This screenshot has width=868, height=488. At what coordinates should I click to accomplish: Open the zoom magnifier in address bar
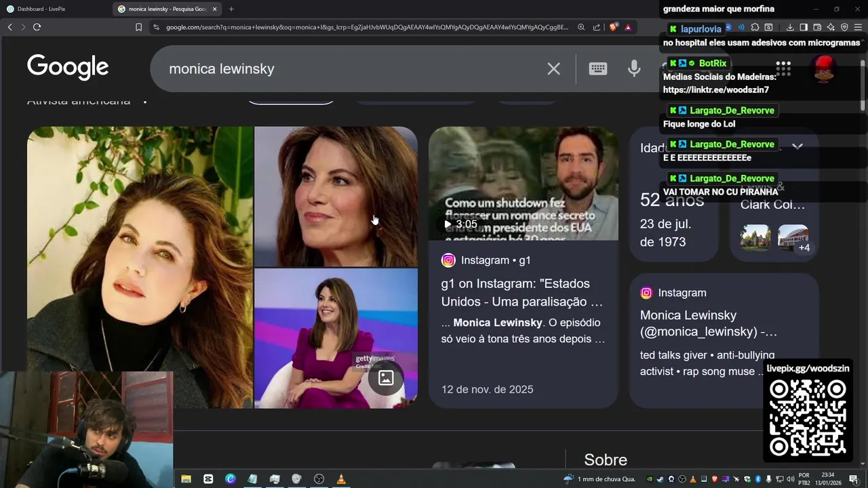pyautogui.click(x=581, y=27)
